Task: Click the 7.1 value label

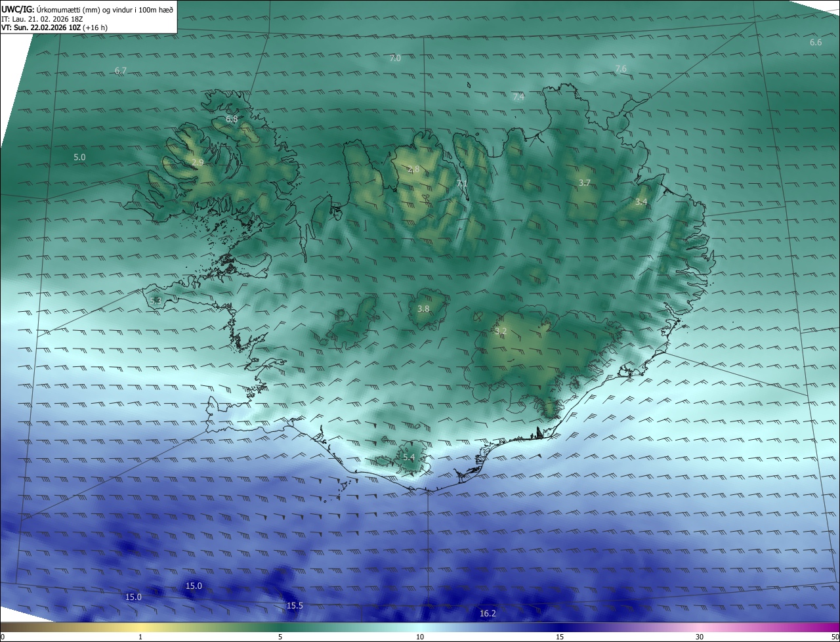Action: click(462, 184)
